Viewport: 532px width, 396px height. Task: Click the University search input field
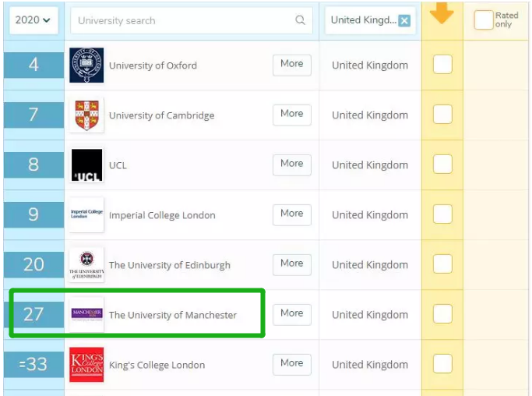(x=183, y=20)
